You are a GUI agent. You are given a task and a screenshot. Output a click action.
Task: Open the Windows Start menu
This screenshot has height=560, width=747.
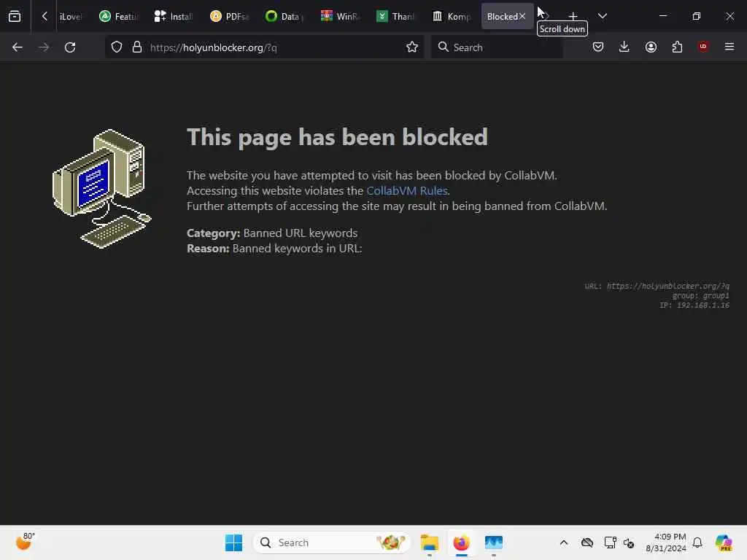pyautogui.click(x=233, y=542)
